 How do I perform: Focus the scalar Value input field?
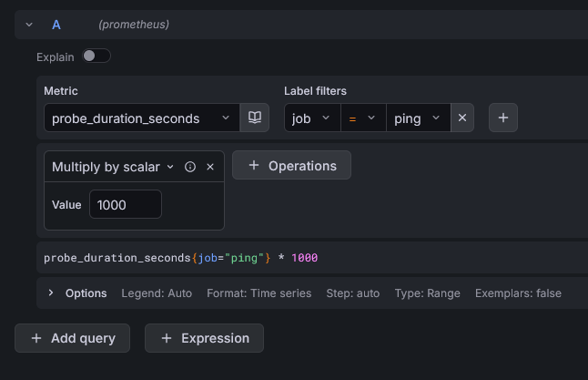(x=125, y=205)
